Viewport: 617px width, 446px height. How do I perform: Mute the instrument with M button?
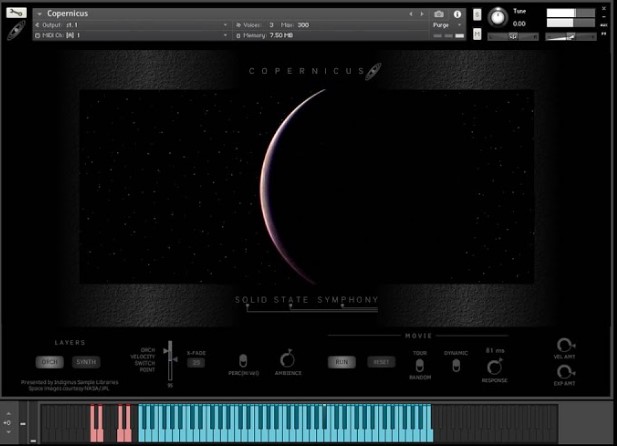(x=477, y=34)
